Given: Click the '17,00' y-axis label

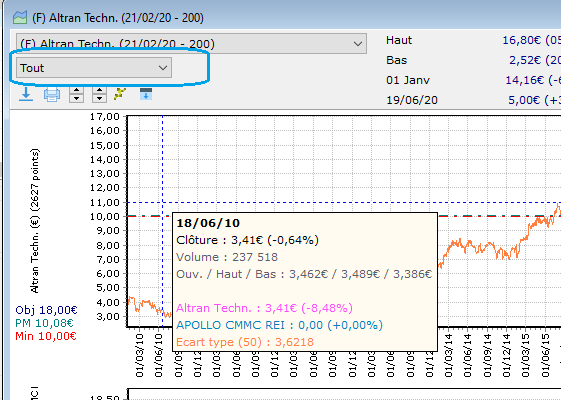Looking at the screenshot, I should tap(104, 116).
